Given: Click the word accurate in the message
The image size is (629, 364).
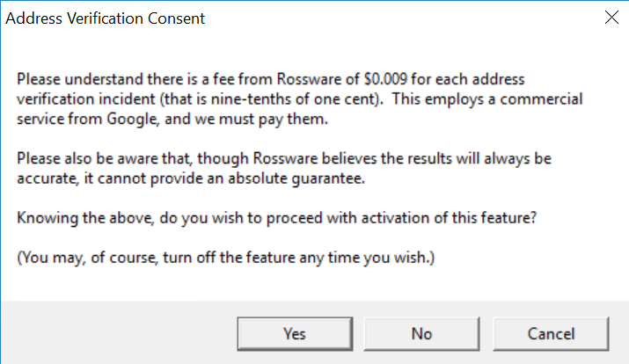Looking at the screenshot, I should pos(44,178).
